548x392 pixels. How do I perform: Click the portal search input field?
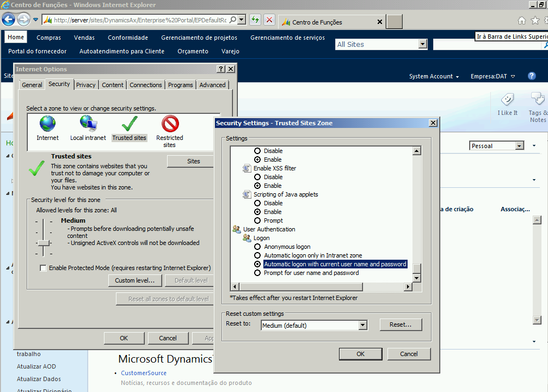(x=488, y=45)
